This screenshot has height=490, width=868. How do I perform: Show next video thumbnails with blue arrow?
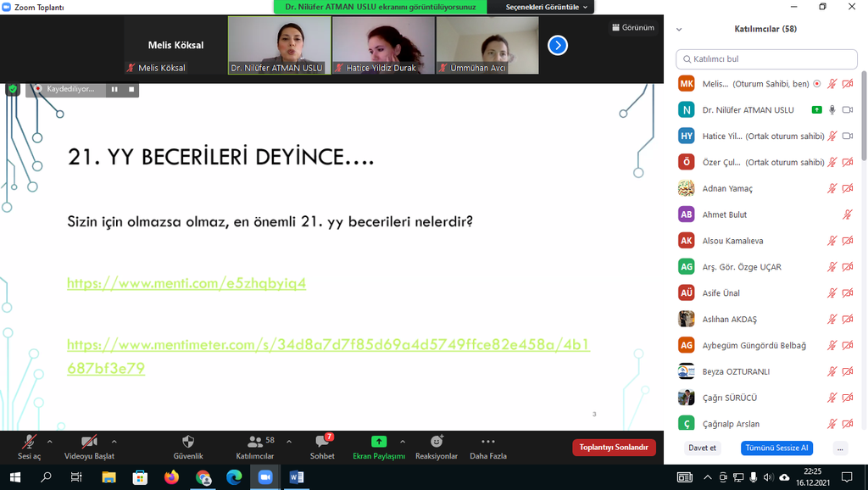(x=557, y=45)
